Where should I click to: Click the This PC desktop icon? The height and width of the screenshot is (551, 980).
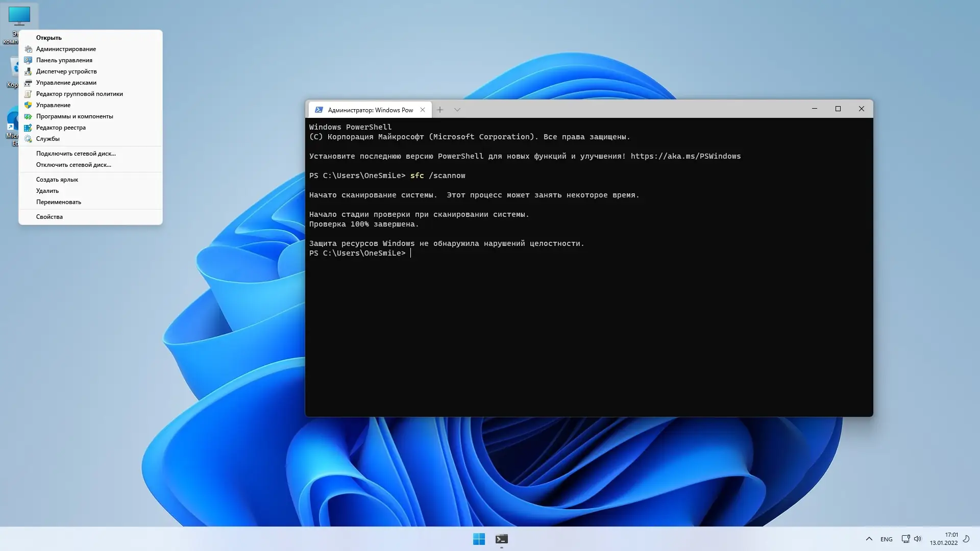(x=19, y=16)
